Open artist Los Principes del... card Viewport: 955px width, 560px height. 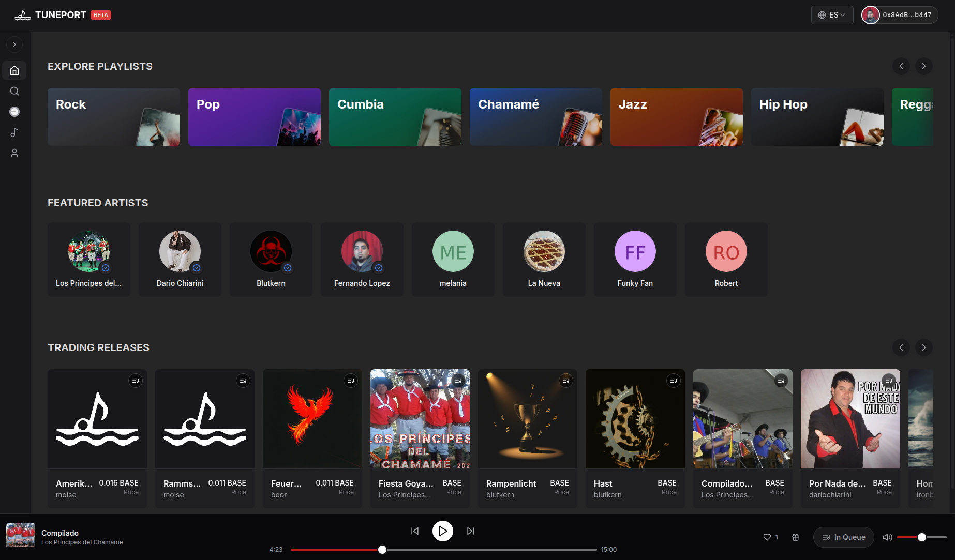[89, 260]
